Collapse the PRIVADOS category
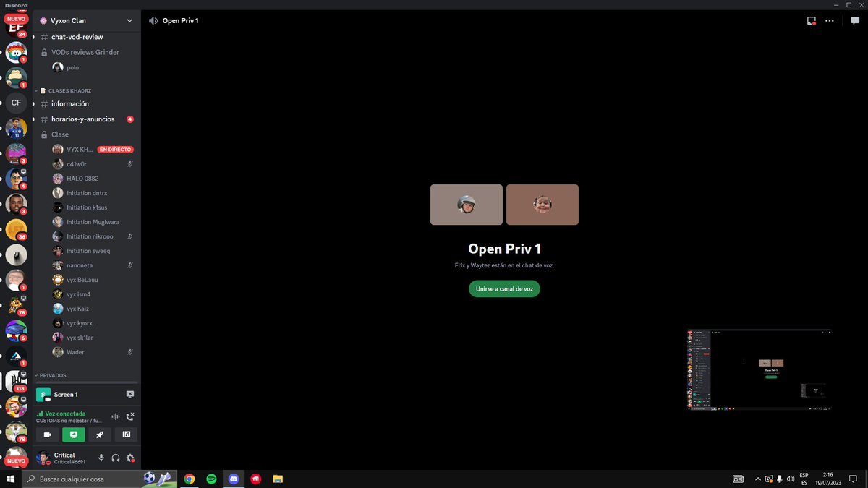Screen dimensions: 868x488 pos(51,376)
